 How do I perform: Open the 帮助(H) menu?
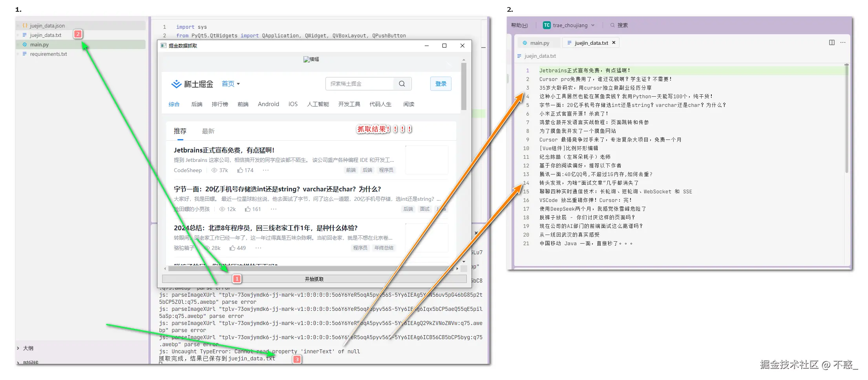[x=519, y=25]
